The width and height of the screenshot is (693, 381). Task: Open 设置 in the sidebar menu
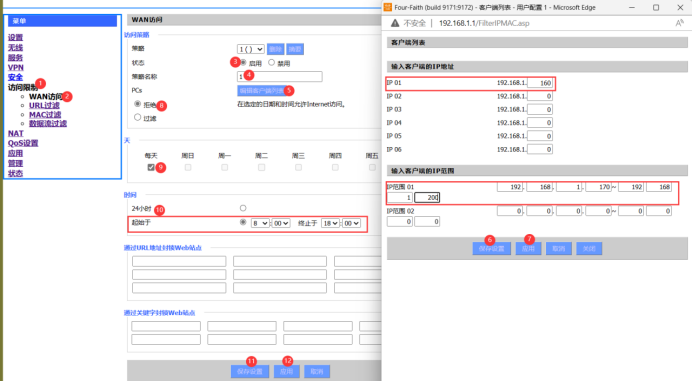click(15, 38)
